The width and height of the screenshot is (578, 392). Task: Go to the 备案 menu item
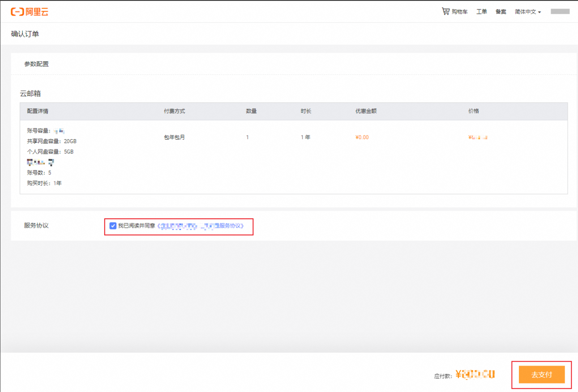[x=501, y=12]
